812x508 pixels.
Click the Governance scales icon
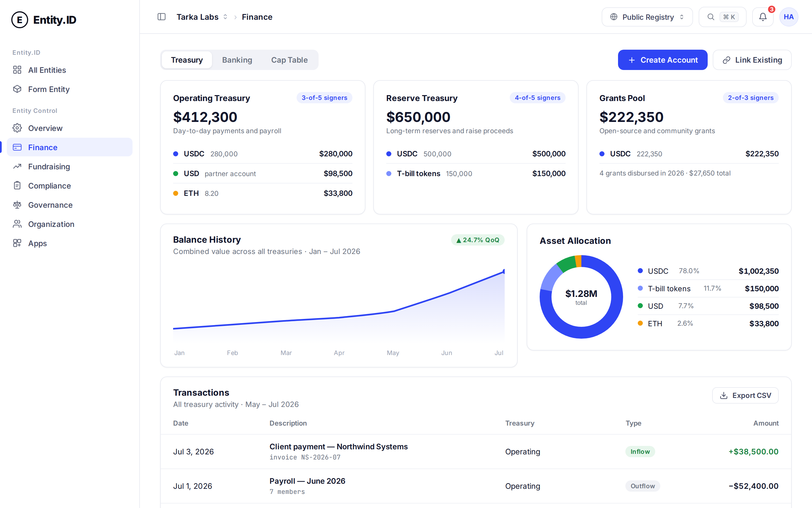pos(17,205)
